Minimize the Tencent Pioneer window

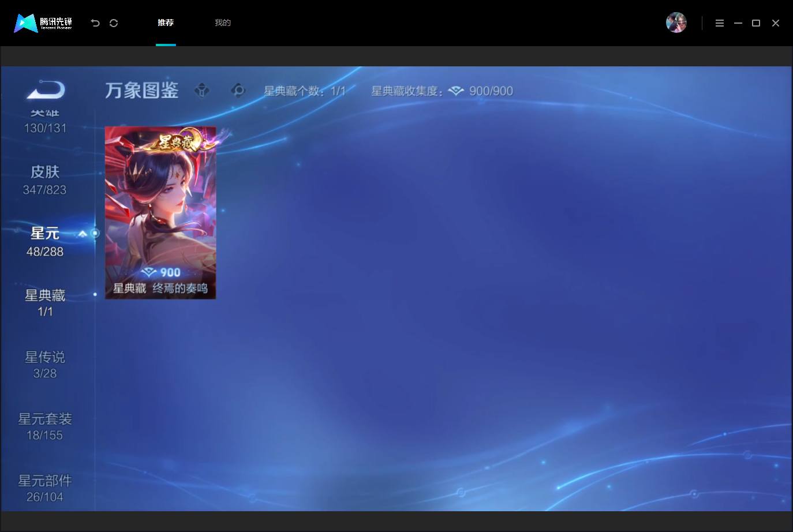tap(738, 23)
